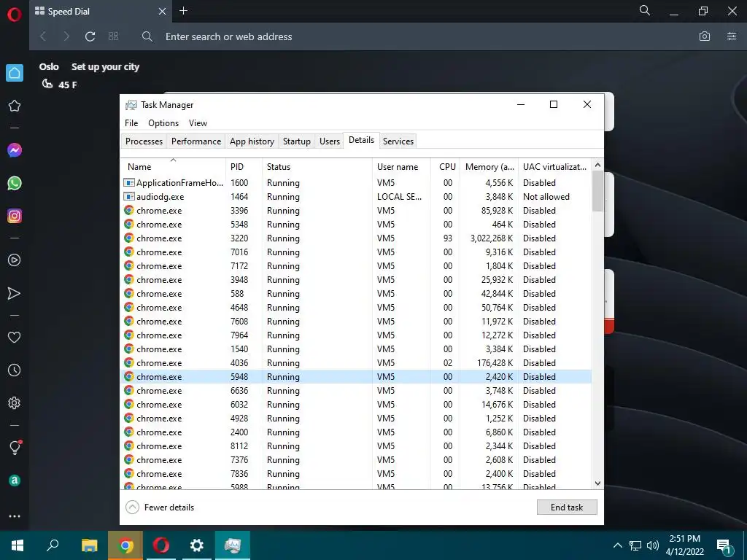
Task: Open the Task Manager View menu
Action: click(198, 123)
